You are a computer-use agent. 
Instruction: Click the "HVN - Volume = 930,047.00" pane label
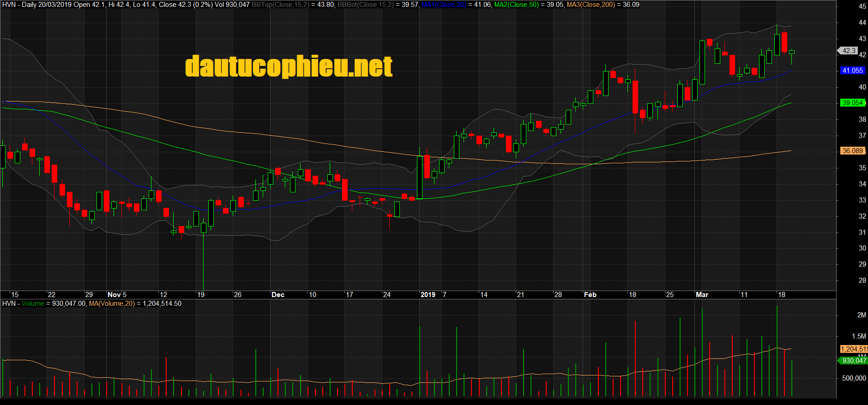pos(44,304)
